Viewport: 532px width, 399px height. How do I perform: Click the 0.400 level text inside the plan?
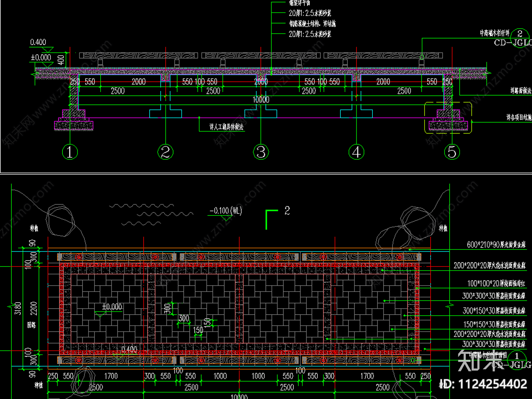(x=129, y=349)
